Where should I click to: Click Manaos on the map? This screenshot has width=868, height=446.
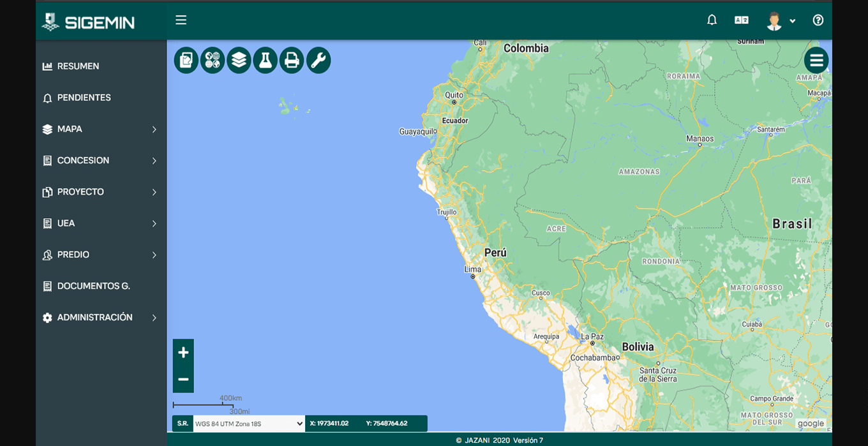pyautogui.click(x=700, y=139)
